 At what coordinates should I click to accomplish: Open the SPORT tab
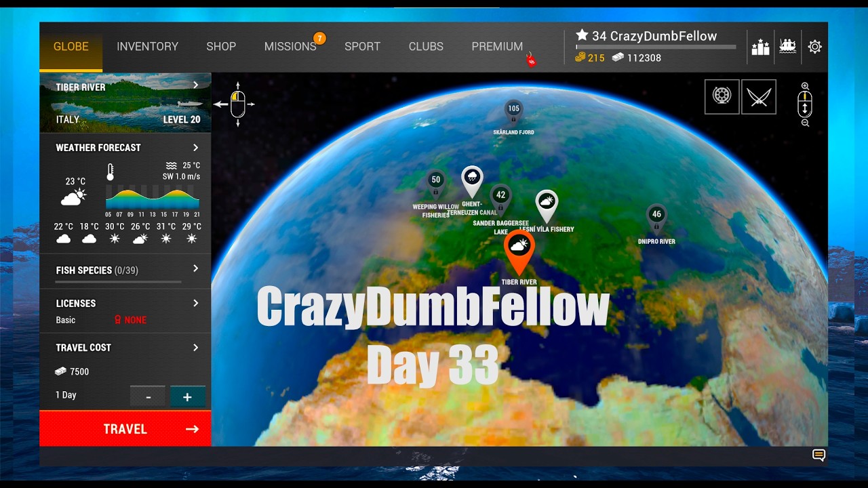(362, 47)
